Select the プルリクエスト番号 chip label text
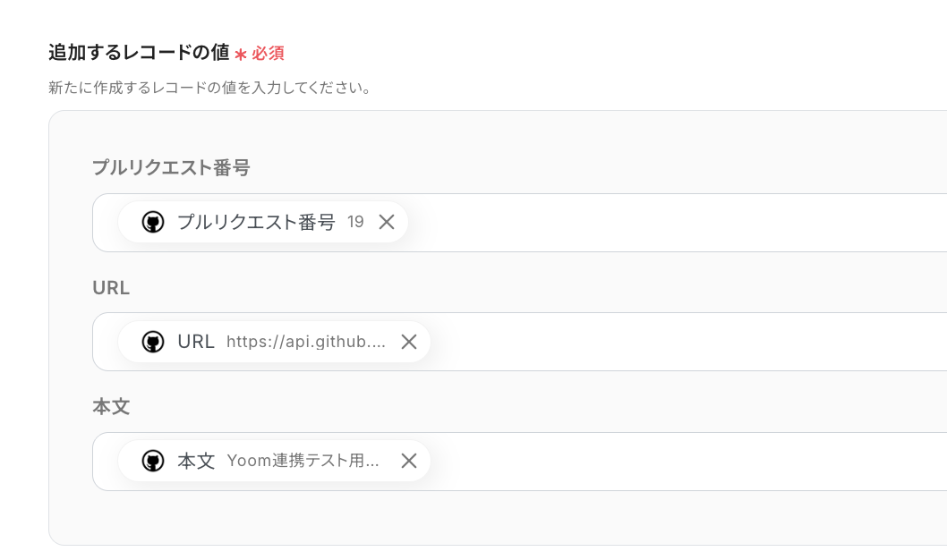 [x=256, y=223]
